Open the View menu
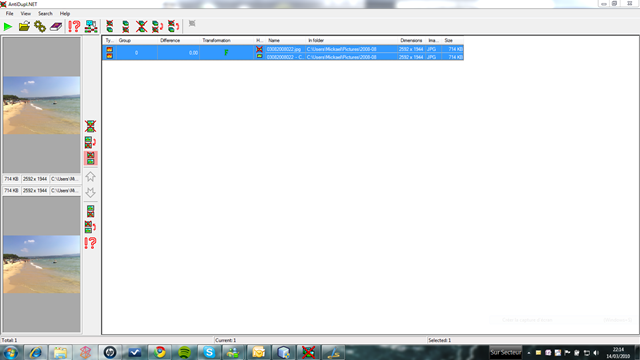This screenshot has height=360, width=640. click(26, 13)
